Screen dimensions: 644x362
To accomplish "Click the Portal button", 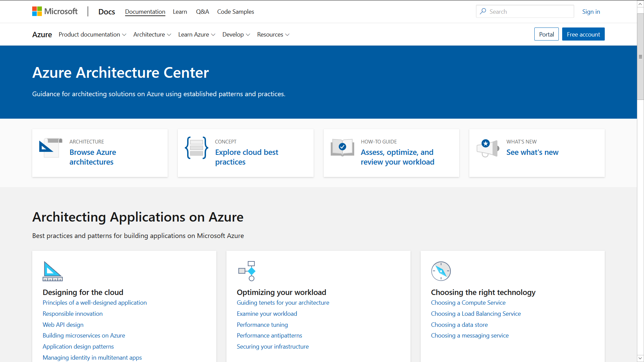I will click(546, 34).
